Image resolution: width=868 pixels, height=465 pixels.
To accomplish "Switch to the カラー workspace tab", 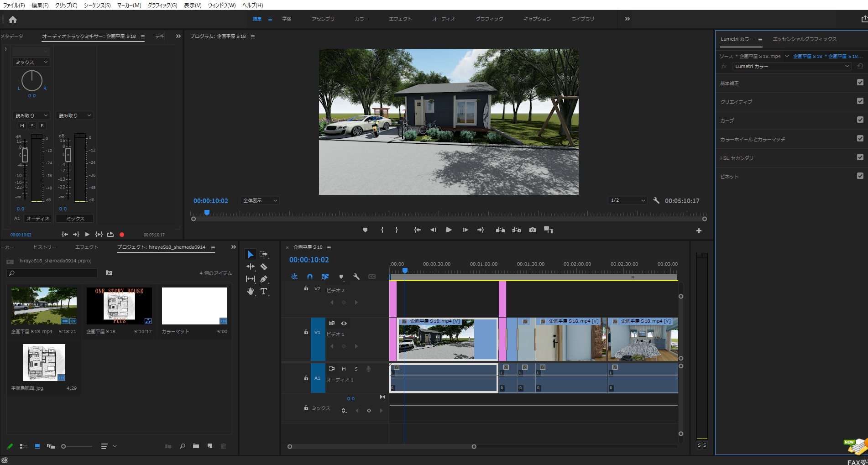I will coord(361,19).
